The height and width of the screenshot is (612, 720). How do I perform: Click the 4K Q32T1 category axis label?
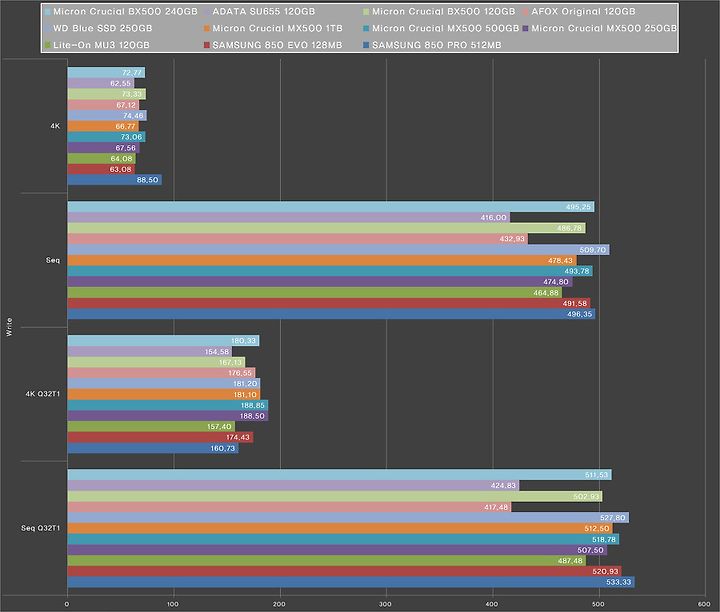tap(43, 394)
